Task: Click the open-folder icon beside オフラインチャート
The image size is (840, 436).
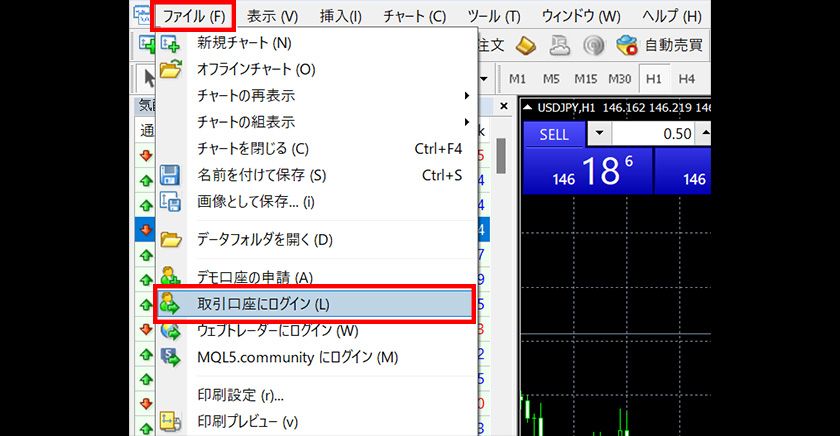Action: coord(171,70)
